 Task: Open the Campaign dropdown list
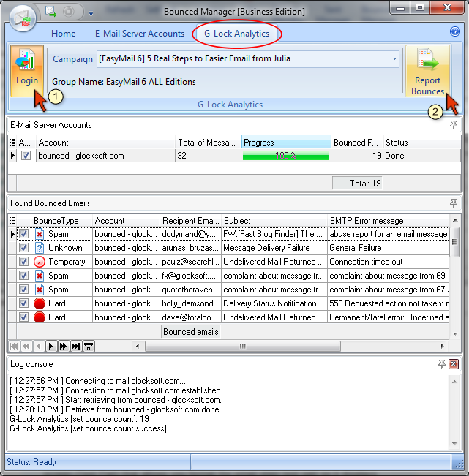coord(394,58)
